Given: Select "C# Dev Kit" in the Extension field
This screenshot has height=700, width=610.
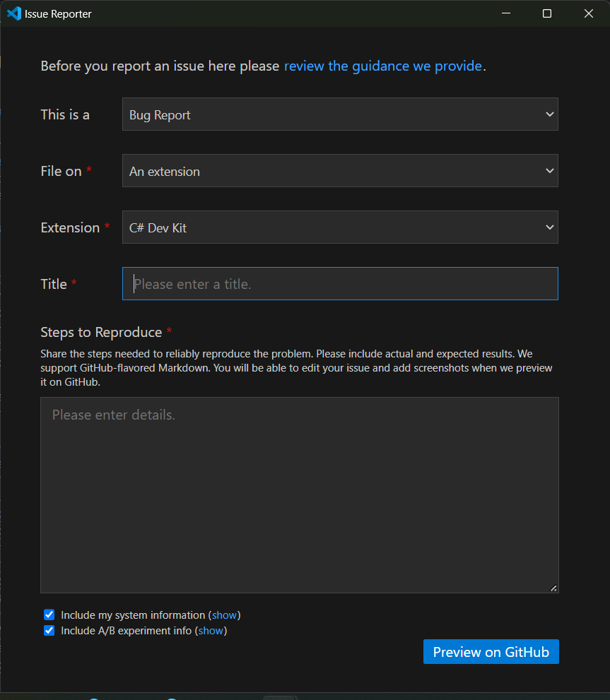Looking at the screenshot, I should coord(339,227).
